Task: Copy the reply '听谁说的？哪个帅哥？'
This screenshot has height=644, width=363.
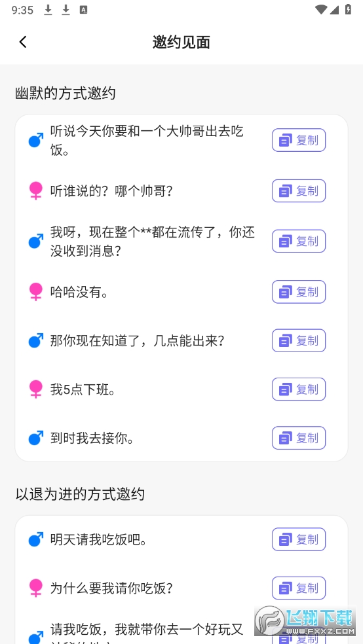Action: tap(298, 190)
